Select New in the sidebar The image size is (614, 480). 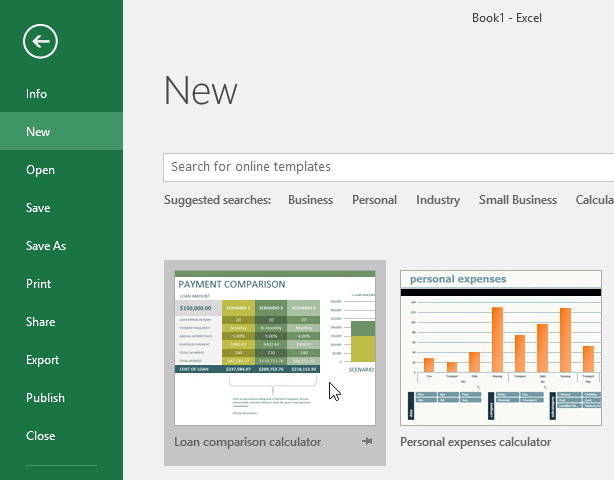coord(38,132)
